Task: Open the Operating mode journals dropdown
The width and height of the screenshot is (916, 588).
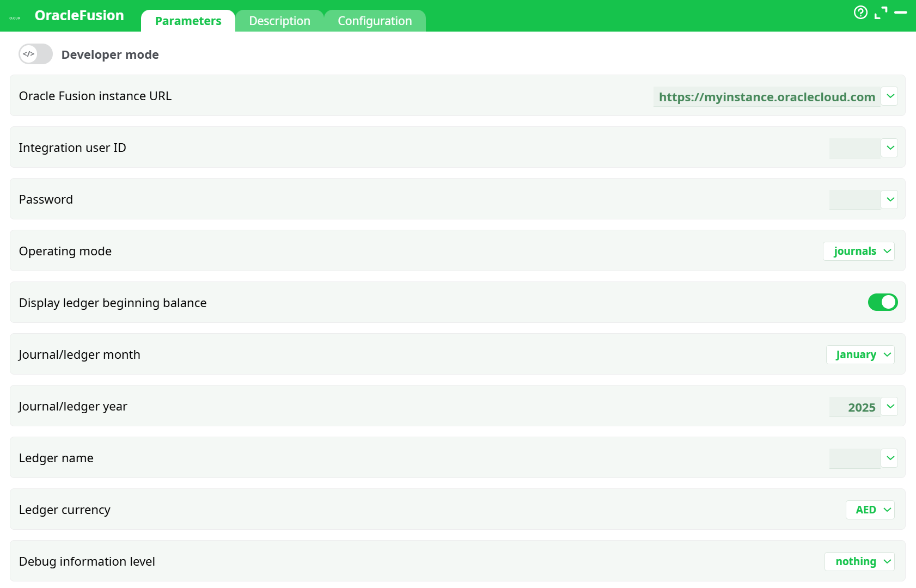Action: point(859,251)
